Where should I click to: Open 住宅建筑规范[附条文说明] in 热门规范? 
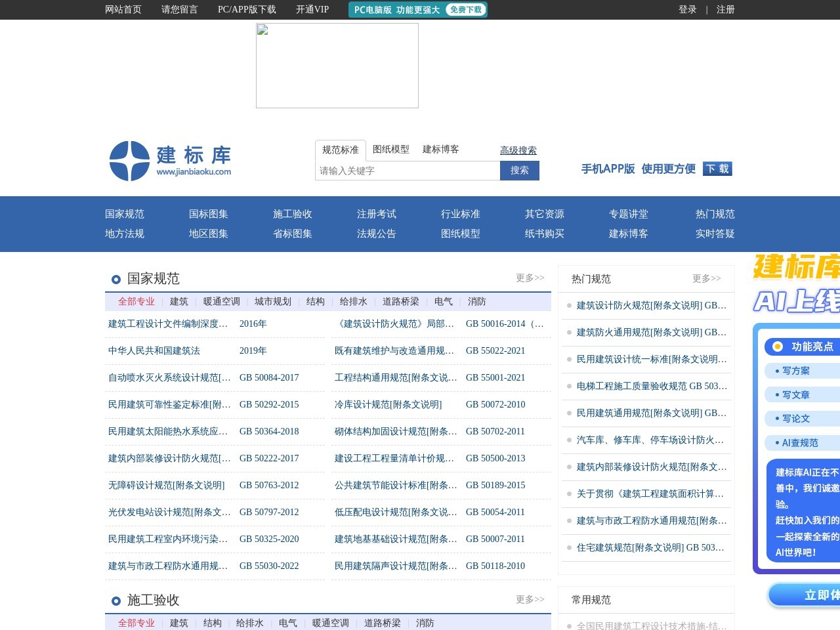point(650,548)
